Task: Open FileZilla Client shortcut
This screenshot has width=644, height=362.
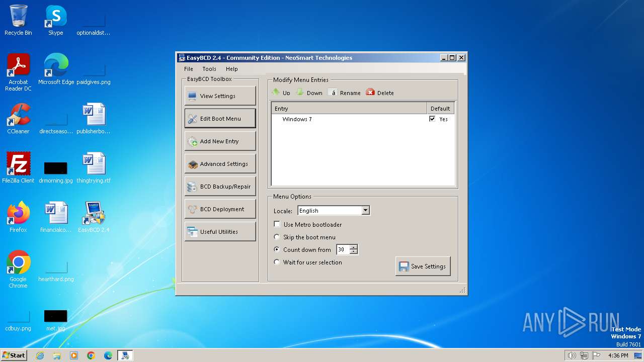Action: [x=18, y=168]
